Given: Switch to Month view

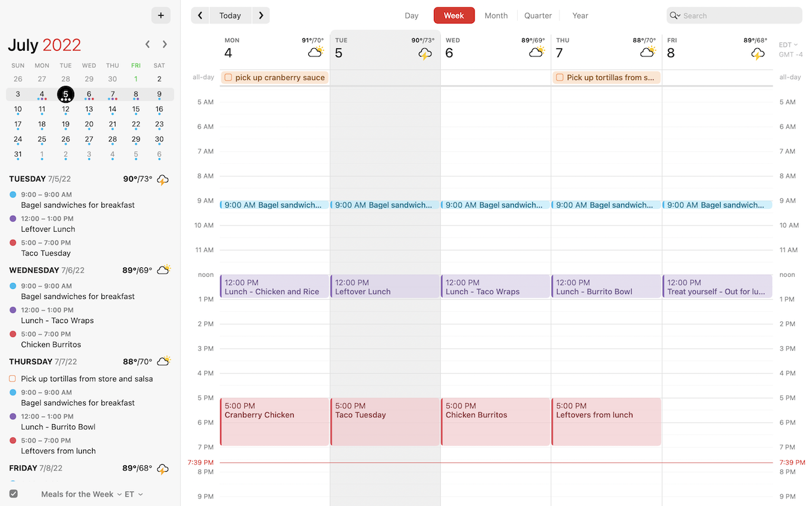Looking at the screenshot, I should (495, 15).
